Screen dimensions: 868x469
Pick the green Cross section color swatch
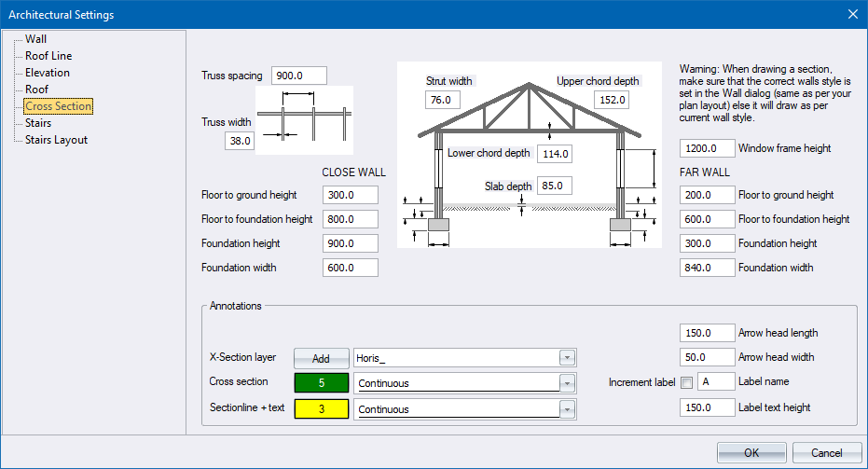coord(321,383)
